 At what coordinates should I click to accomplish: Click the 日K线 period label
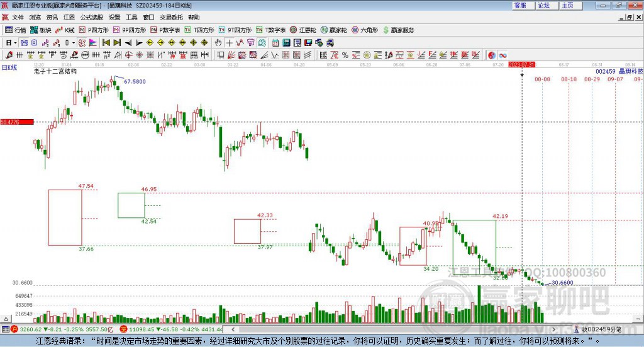[9, 67]
